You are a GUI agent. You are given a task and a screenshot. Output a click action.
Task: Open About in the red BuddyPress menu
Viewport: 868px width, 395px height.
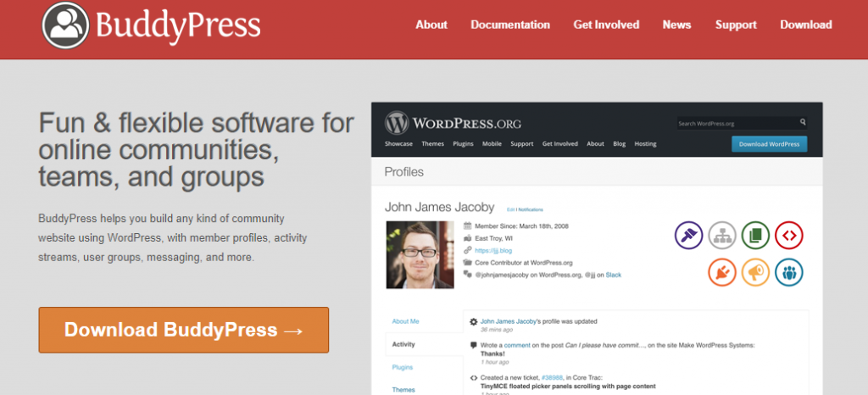click(x=431, y=25)
